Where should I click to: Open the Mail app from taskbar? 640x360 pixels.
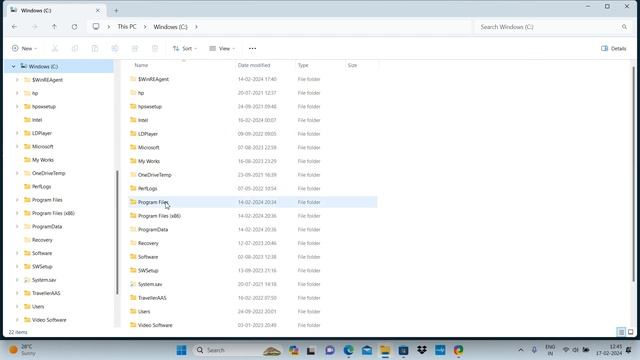(367, 350)
